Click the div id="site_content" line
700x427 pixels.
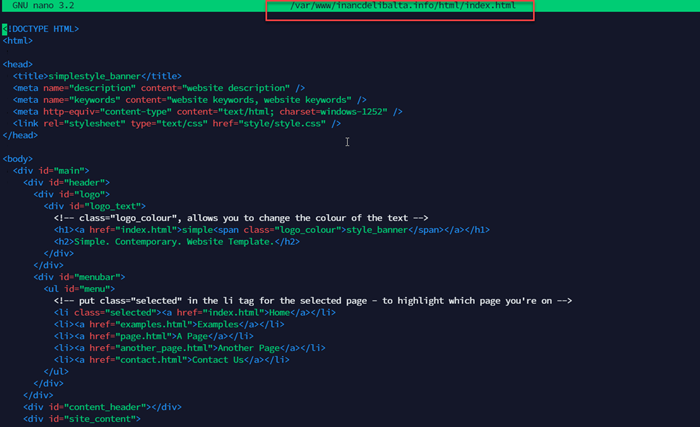coord(82,419)
